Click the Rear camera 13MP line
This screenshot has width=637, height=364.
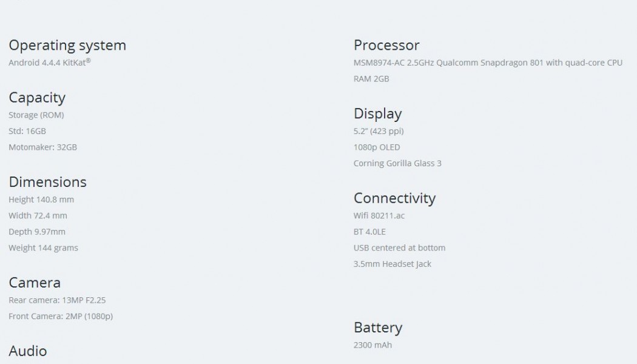click(x=58, y=300)
